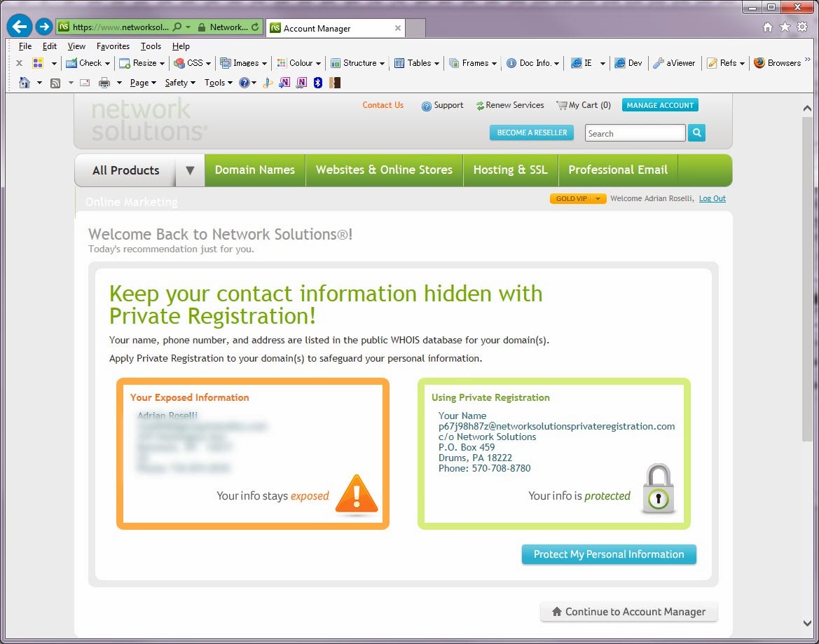This screenshot has height=644, width=819.
Task: Open My Cart (0) link
Action: (584, 106)
